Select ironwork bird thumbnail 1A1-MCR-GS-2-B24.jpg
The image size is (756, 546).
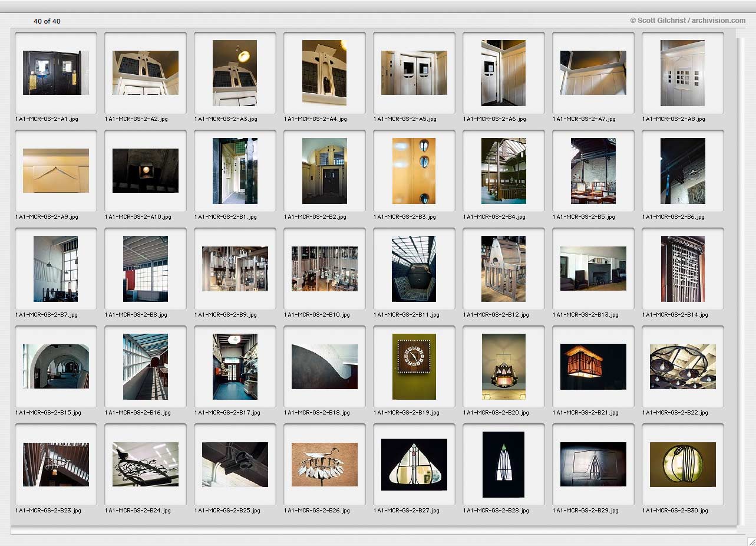pos(146,465)
